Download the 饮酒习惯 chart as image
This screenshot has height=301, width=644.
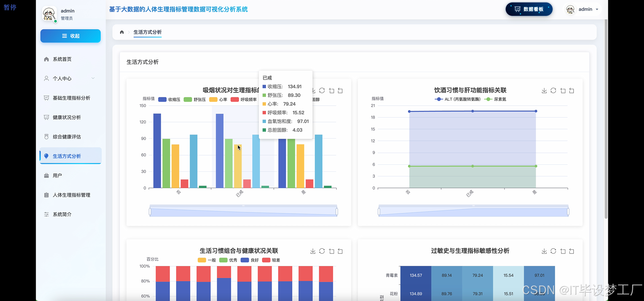pos(544,91)
